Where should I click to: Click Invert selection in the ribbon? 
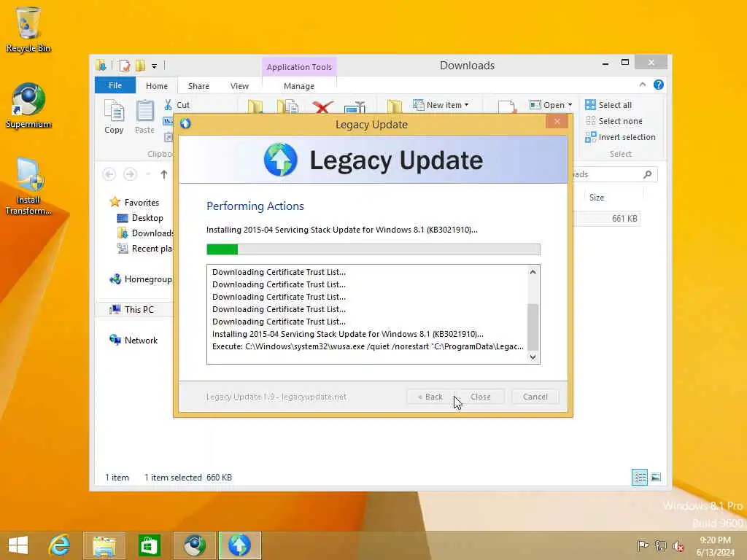pyautogui.click(x=620, y=137)
